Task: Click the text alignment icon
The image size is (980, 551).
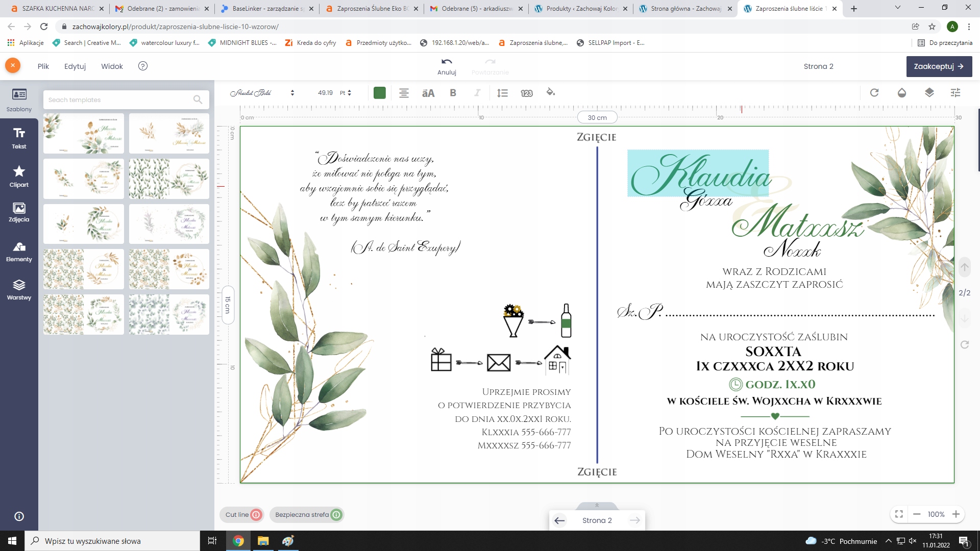Action: click(x=404, y=93)
